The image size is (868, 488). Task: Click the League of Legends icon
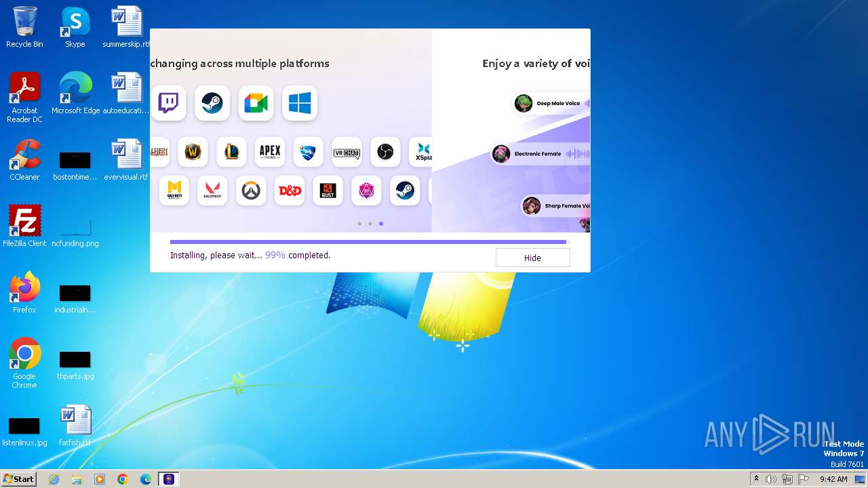[x=231, y=152]
